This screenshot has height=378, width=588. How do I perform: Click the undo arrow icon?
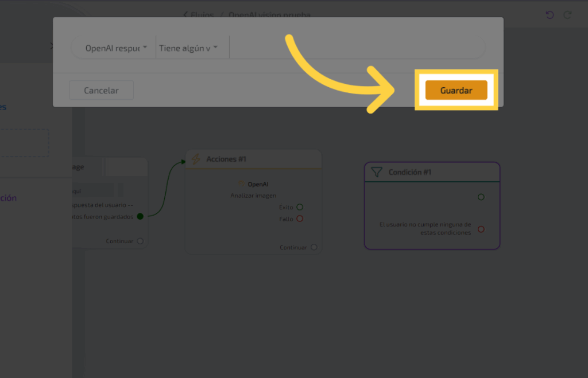coord(550,15)
